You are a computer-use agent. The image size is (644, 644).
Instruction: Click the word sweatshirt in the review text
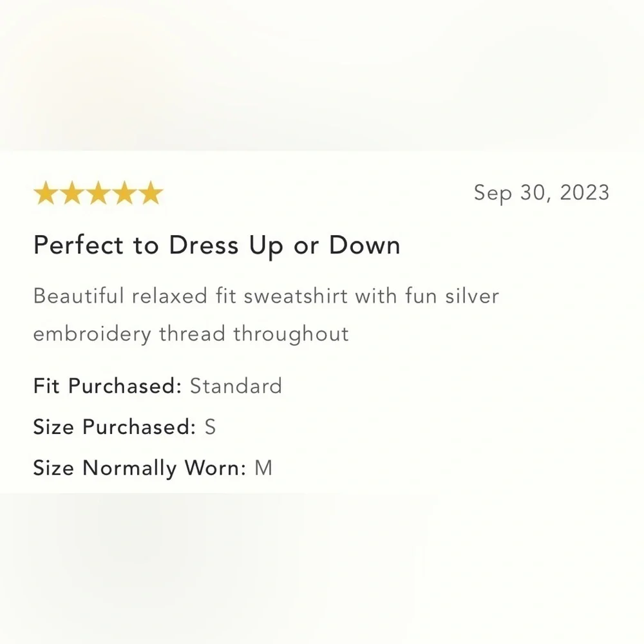click(x=283, y=296)
